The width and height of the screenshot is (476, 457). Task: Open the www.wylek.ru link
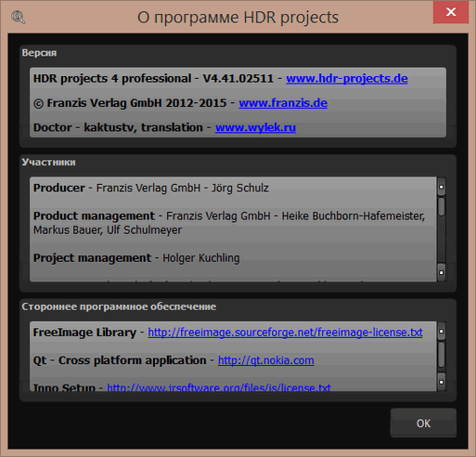255,127
